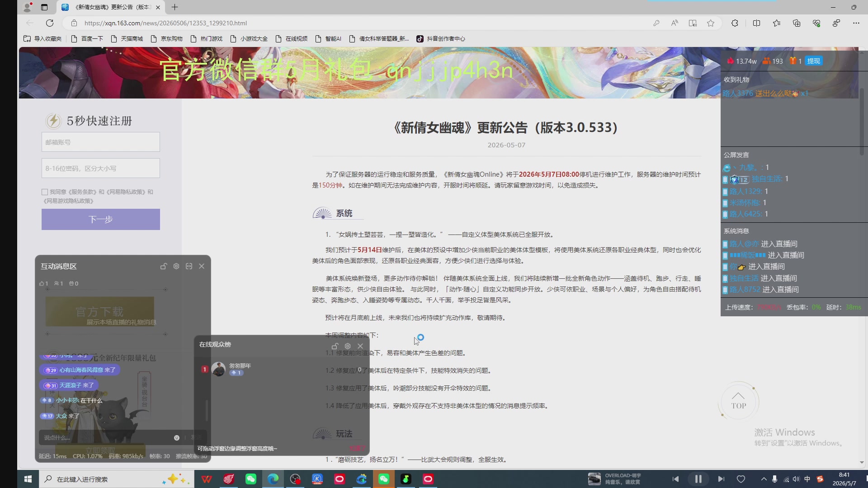The height and width of the screenshot is (488, 868).
Task: Open WPS Office taskbar icon
Action: point(207,479)
